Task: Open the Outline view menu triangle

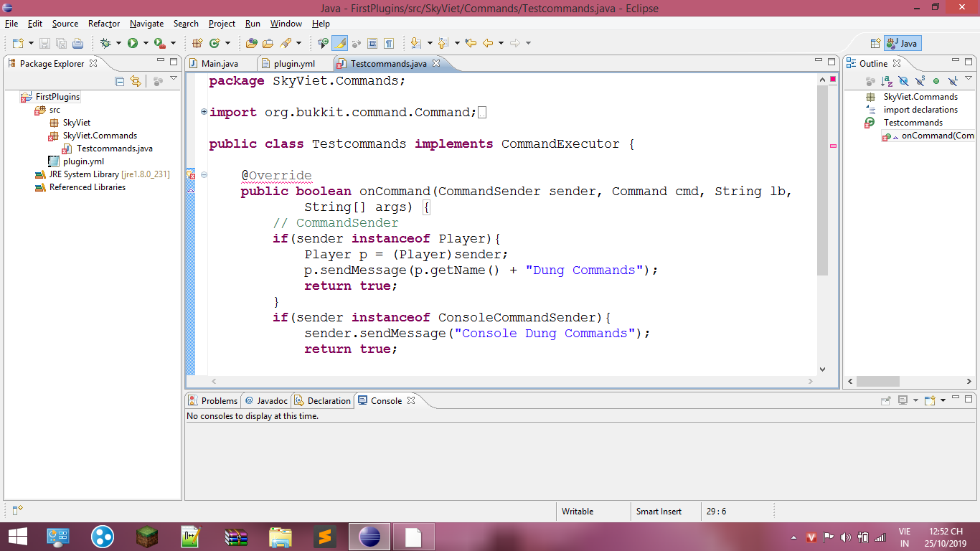Action: click(969, 79)
